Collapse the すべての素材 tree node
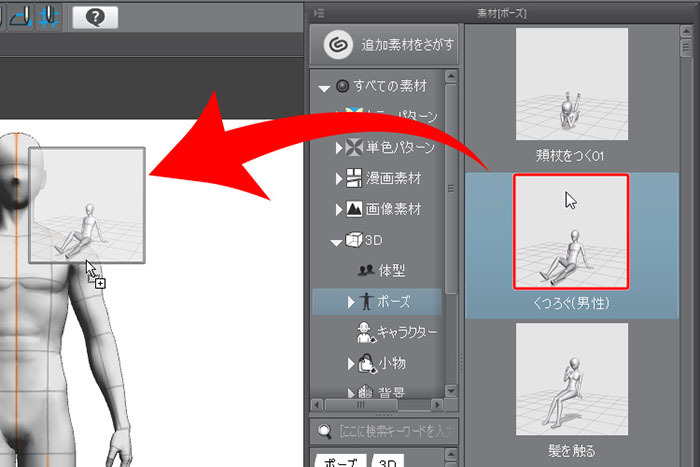 324,88
